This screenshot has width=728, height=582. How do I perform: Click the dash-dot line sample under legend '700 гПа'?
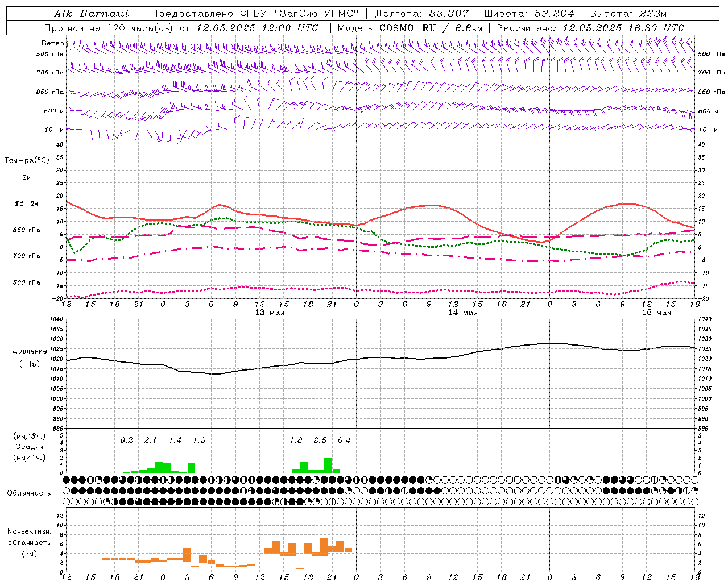[26, 263]
